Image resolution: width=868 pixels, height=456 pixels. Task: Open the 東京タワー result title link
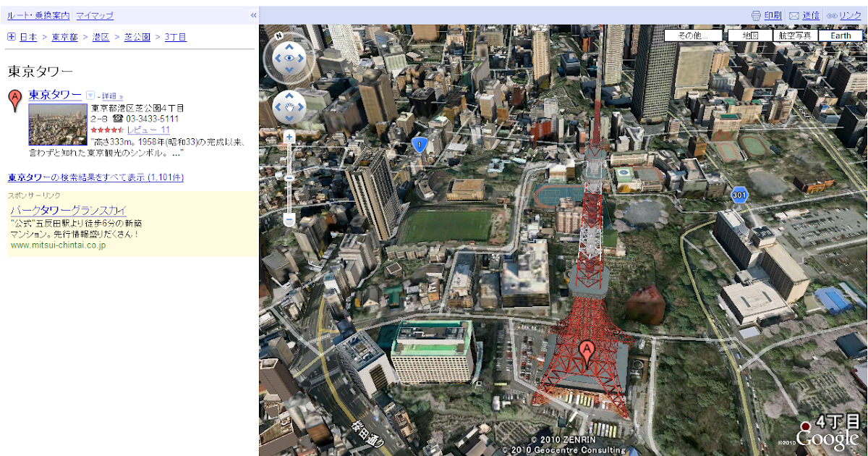55,95
